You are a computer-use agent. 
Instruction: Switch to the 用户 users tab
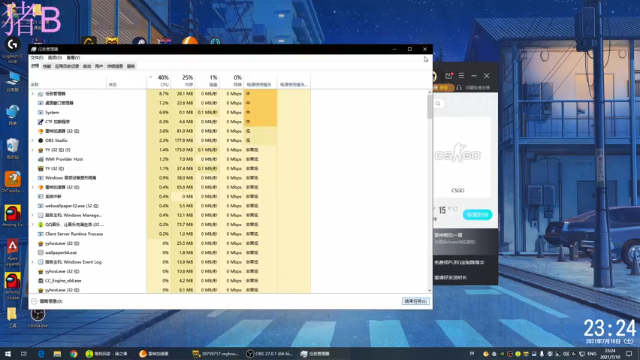coord(99,66)
